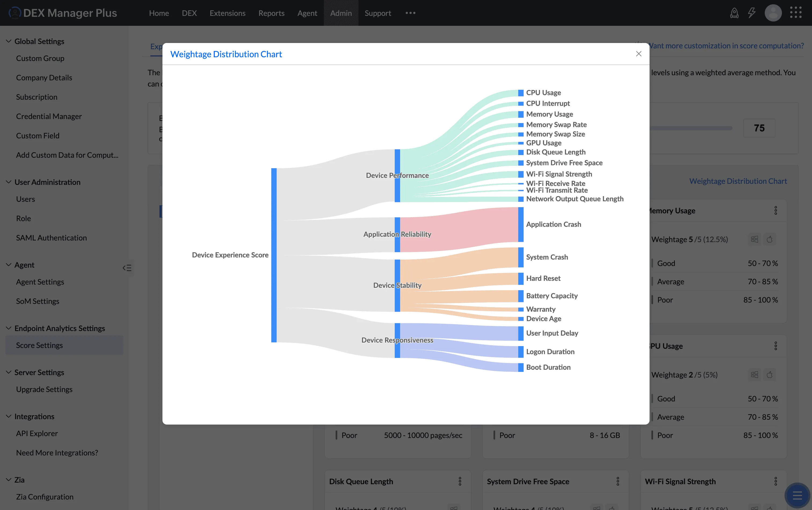Viewport: 812px width, 510px height.
Task: Open the Admin menu
Action: (341, 13)
